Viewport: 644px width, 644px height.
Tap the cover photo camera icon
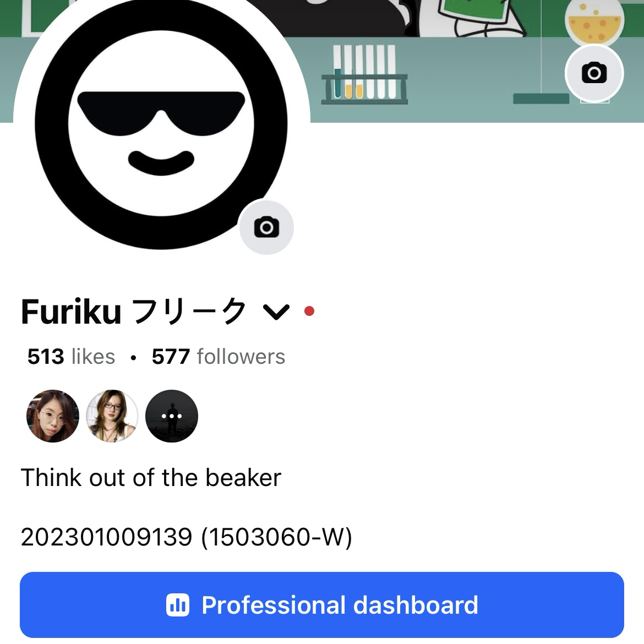pos(594,73)
